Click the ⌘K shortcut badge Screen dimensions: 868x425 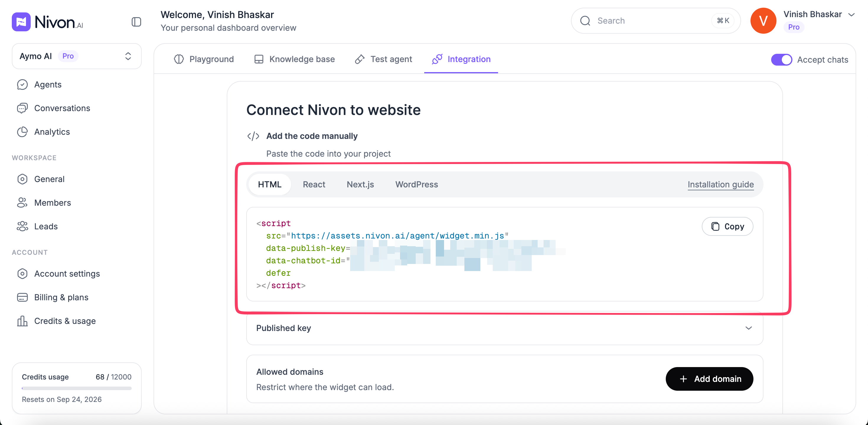(723, 21)
